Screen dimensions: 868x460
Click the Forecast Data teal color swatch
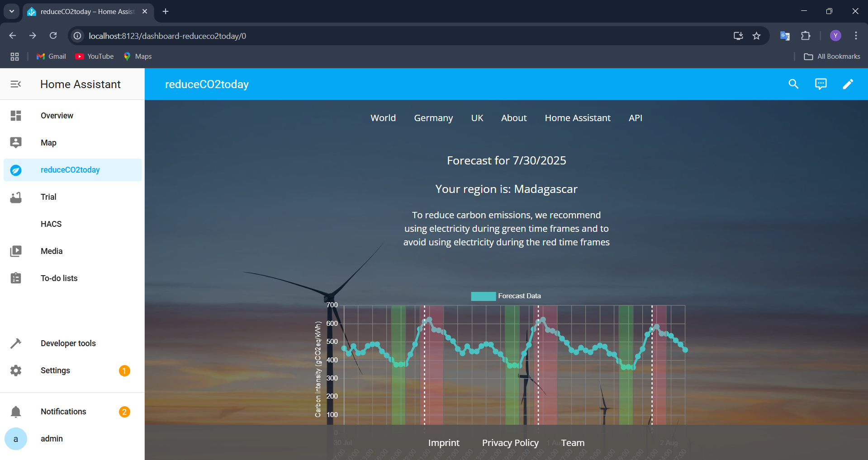[x=483, y=296]
